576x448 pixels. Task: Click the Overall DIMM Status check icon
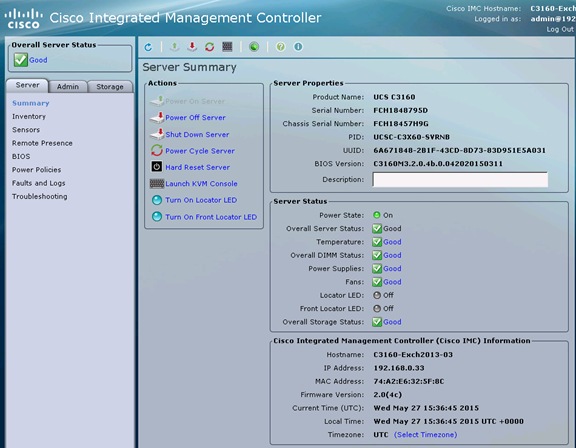377,255
